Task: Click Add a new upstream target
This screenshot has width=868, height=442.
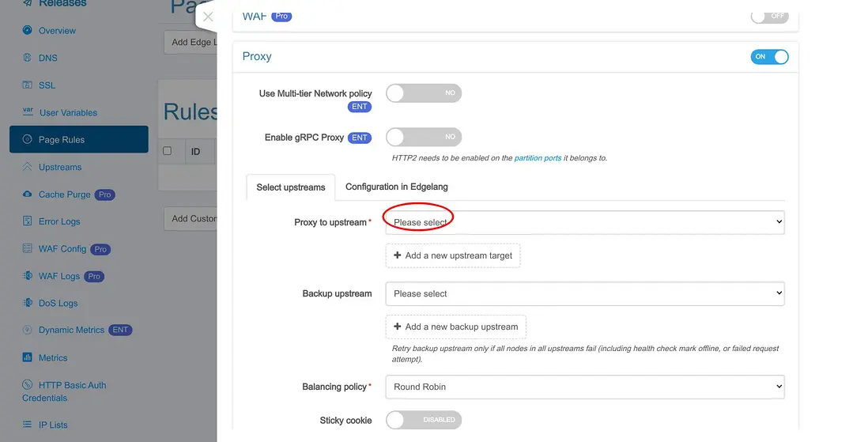Action: click(453, 255)
